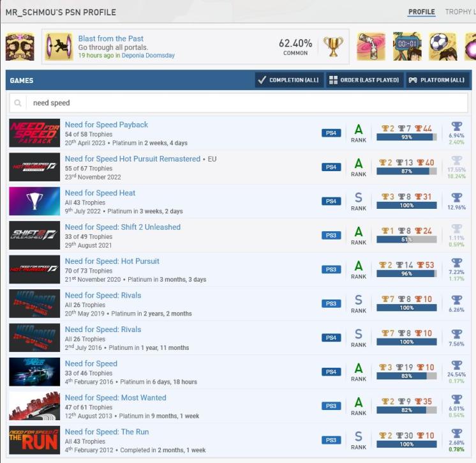Click the search magnifier icon
Viewport: 476px width, 463px height.
point(18,103)
